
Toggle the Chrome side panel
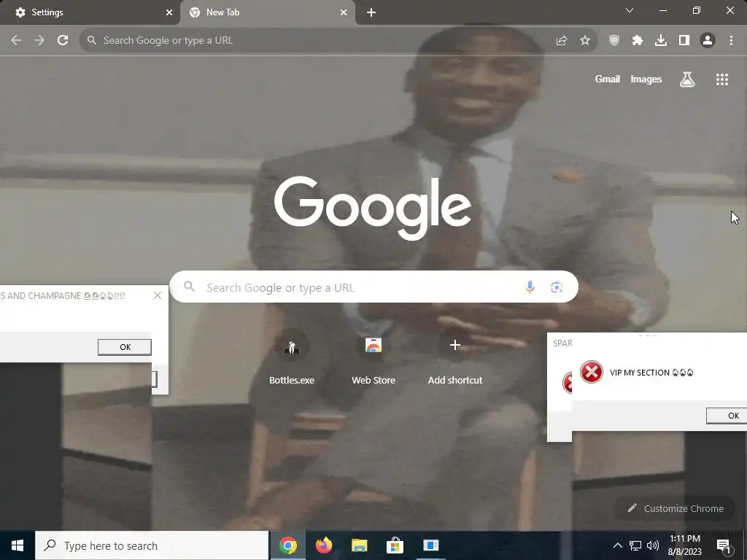(x=684, y=41)
